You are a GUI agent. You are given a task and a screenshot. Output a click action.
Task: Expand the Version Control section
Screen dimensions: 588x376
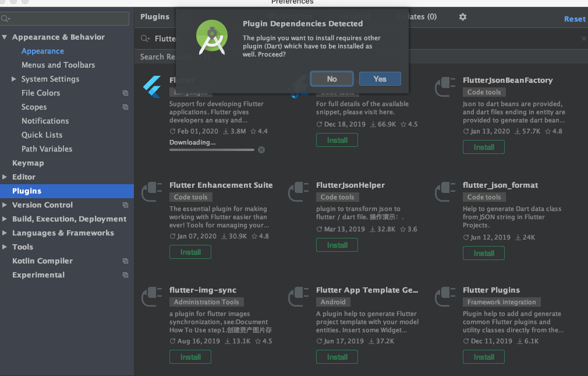pos(5,205)
